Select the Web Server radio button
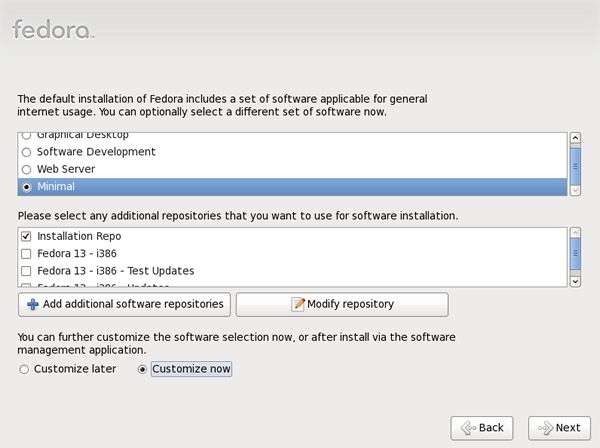Screen dimensions: 600x448 [26, 169]
